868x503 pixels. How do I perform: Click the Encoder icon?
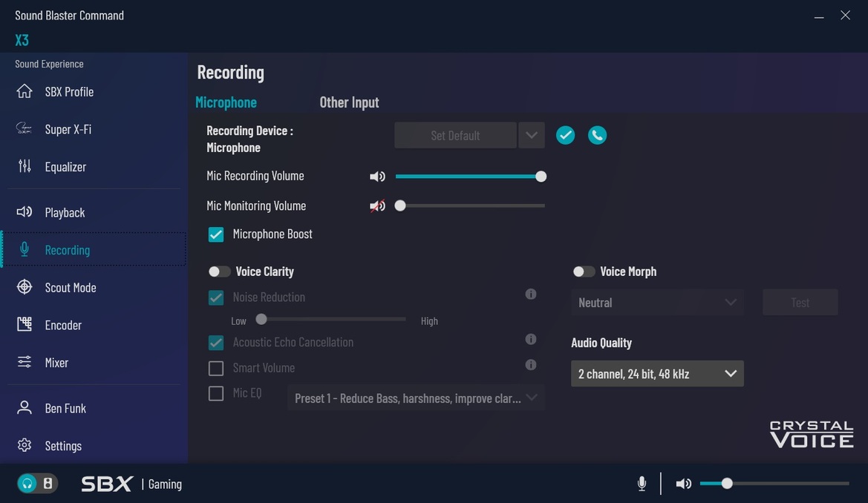[x=25, y=324]
